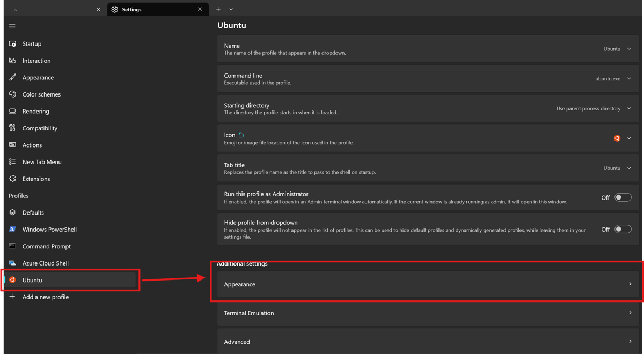Close the Settings tab

tap(200, 9)
